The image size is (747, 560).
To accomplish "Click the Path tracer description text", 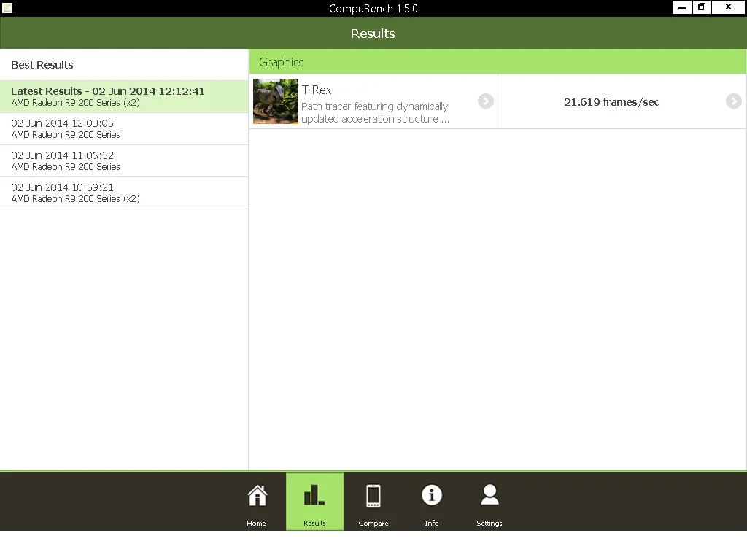I will pyautogui.click(x=375, y=112).
